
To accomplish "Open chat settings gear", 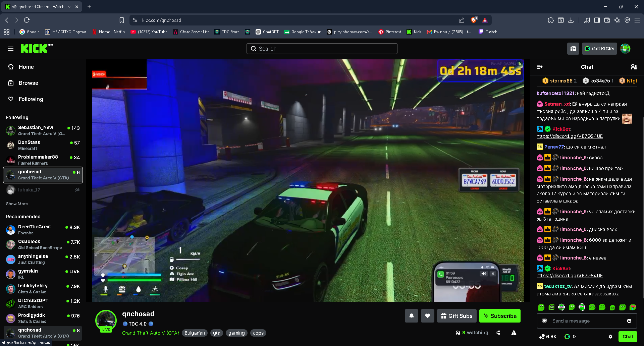I will point(610,337).
